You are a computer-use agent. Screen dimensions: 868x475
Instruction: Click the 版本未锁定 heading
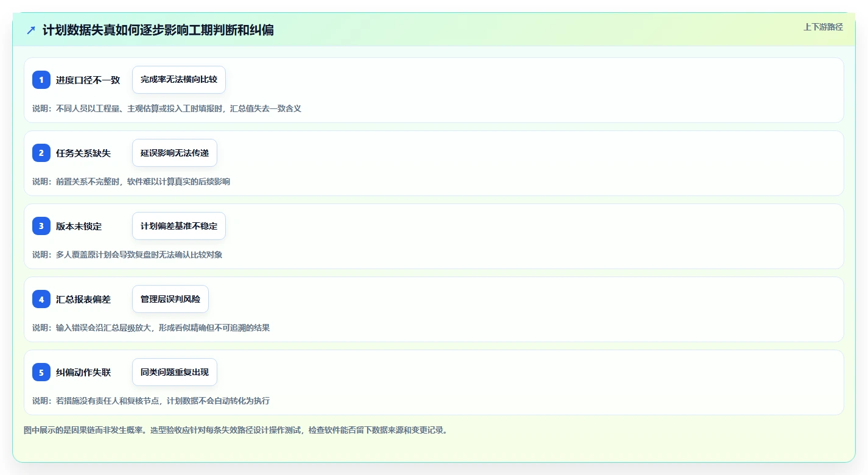tap(79, 226)
